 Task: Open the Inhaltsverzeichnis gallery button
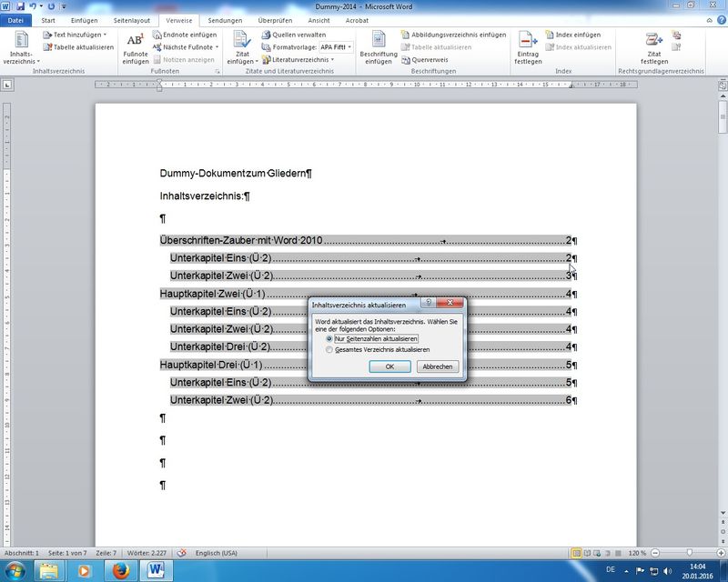[x=21, y=47]
